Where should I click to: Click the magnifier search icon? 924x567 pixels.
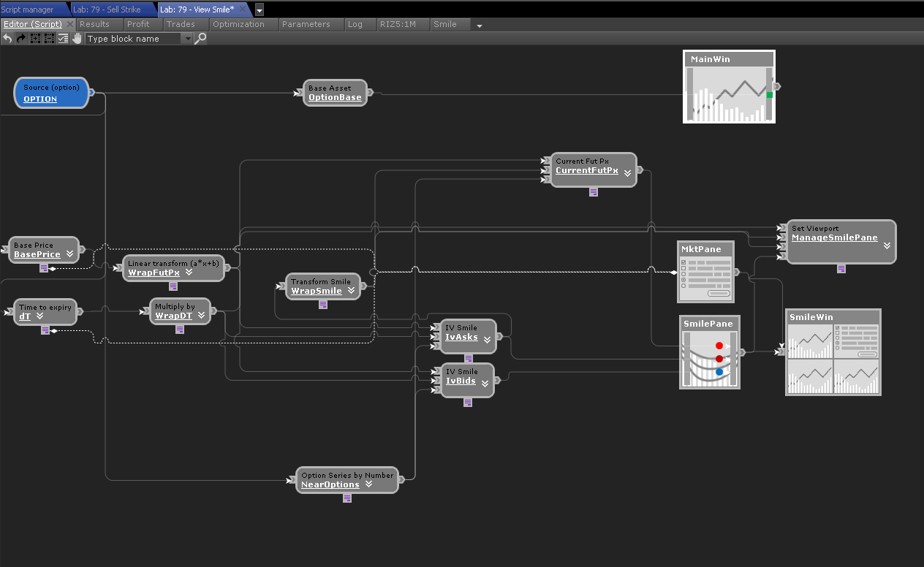[x=200, y=39]
